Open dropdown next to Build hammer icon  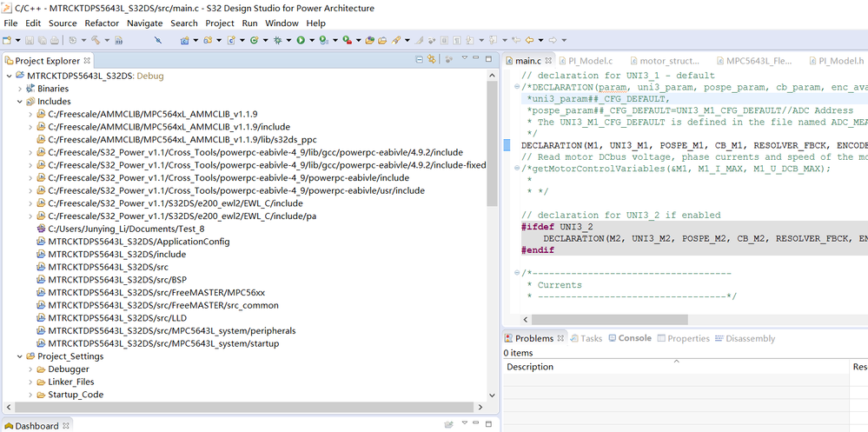click(107, 40)
